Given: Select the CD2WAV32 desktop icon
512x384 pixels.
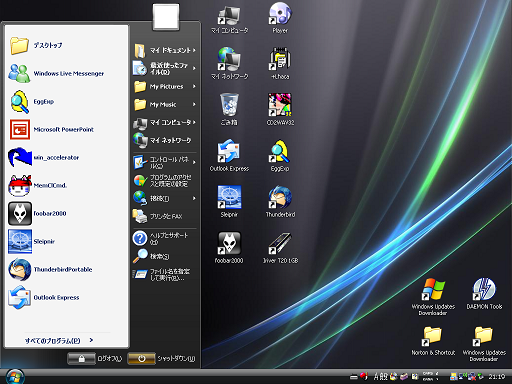Looking at the screenshot, I should tap(280, 110).
